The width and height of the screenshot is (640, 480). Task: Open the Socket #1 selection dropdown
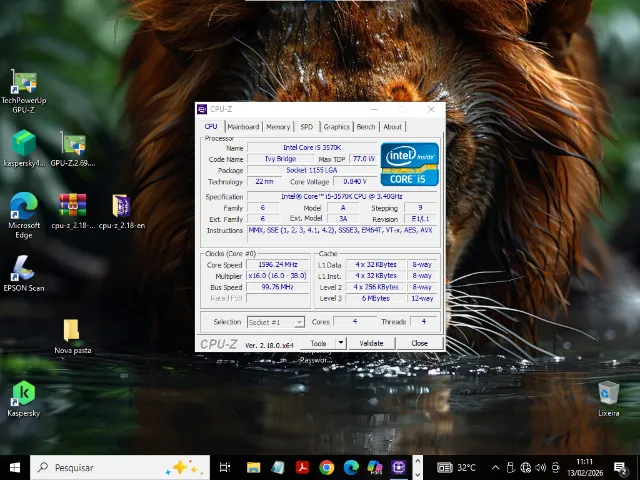pyautogui.click(x=276, y=322)
